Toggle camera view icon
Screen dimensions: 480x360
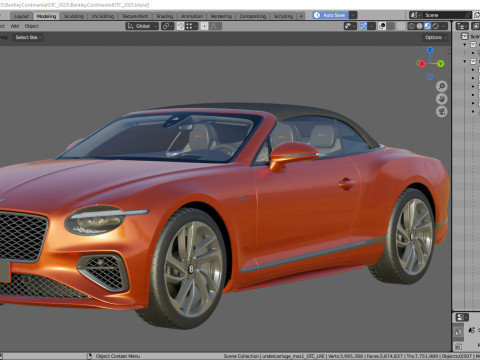(x=442, y=112)
